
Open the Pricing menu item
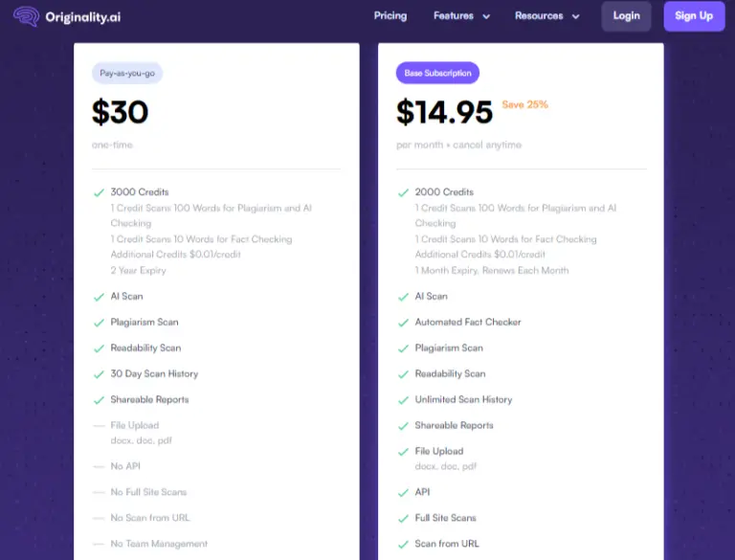[x=390, y=16]
